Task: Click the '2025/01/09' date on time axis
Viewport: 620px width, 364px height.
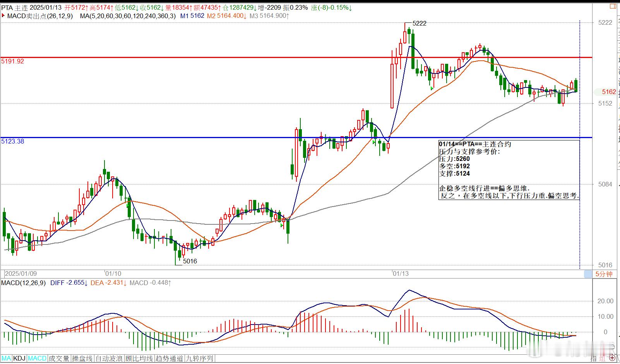Action: pos(21,273)
